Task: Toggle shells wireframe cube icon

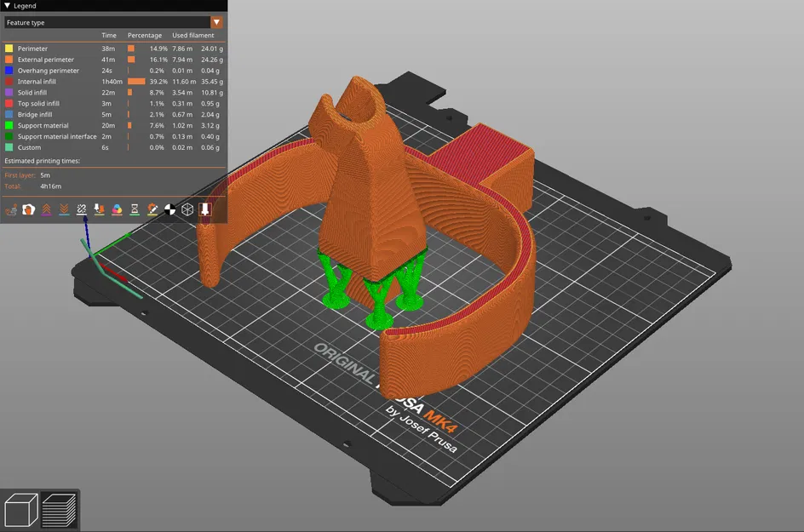Action: (187, 209)
